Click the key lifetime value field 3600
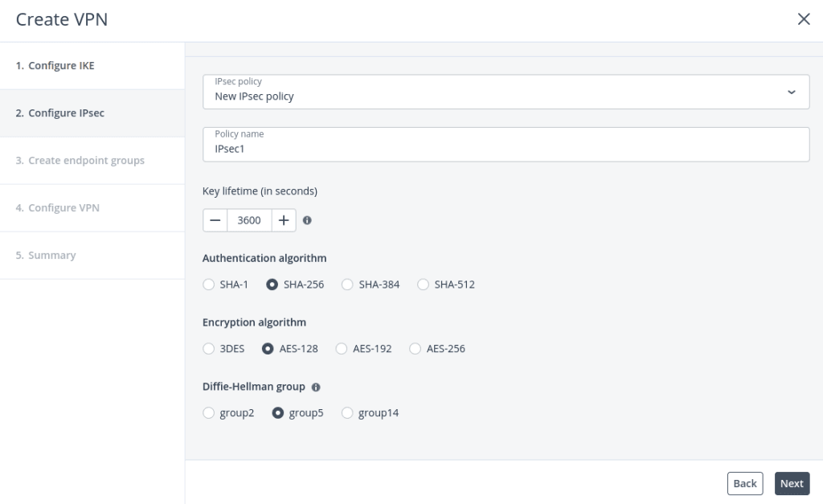The width and height of the screenshot is (823, 504). pos(249,220)
